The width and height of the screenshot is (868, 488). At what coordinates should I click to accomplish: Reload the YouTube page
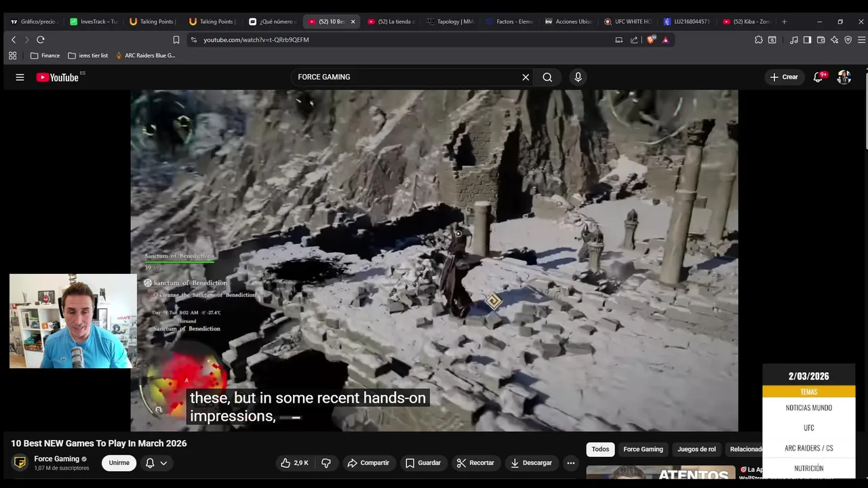click(x=41, y=40)
